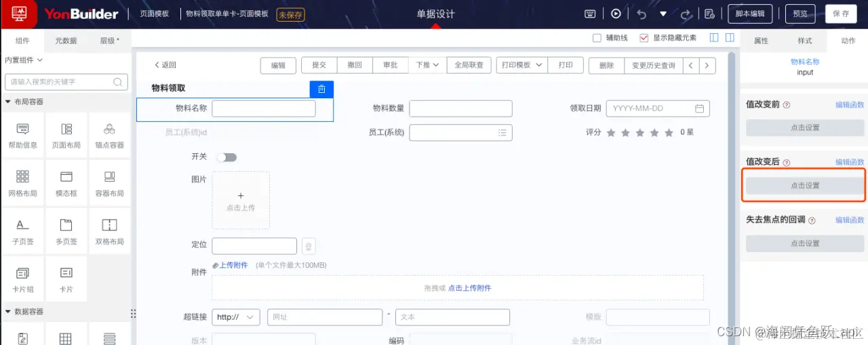Viewport: 868px width, 345px height.
Task: Open the 下推 dropdown button
Action: [x=427, y=65]
